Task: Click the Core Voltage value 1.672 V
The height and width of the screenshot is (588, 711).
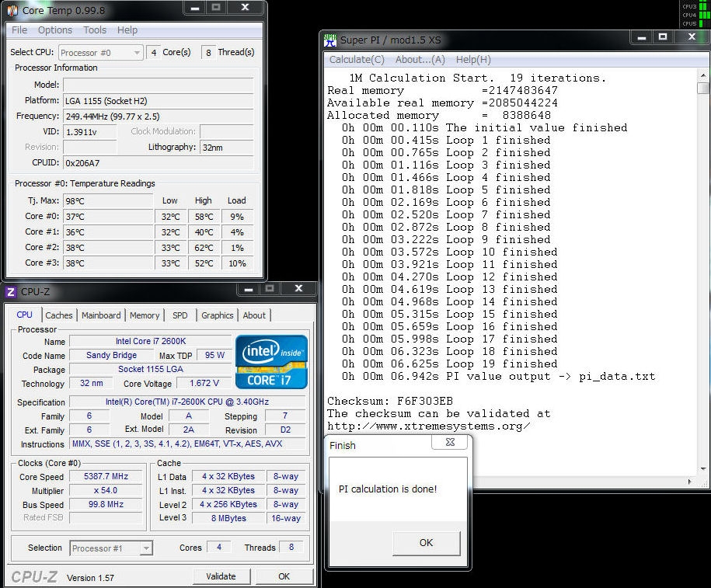Action: click(204, 383)
